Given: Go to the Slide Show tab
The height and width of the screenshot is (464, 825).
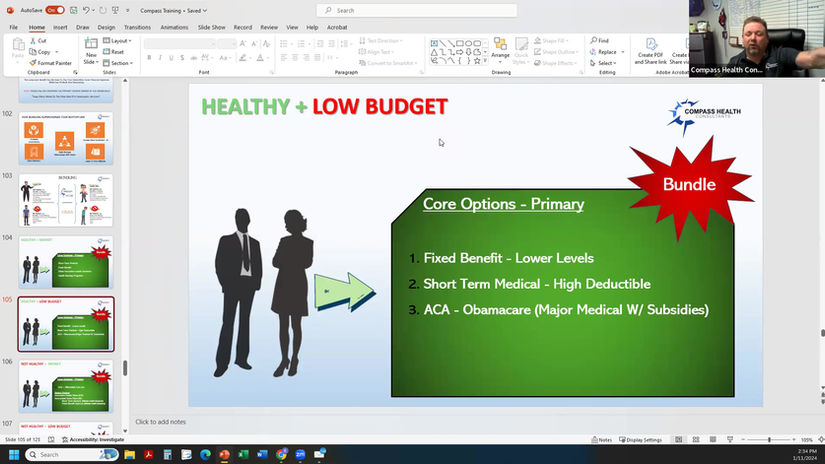Looking at the screenshot, I should (x=212, y=27).
